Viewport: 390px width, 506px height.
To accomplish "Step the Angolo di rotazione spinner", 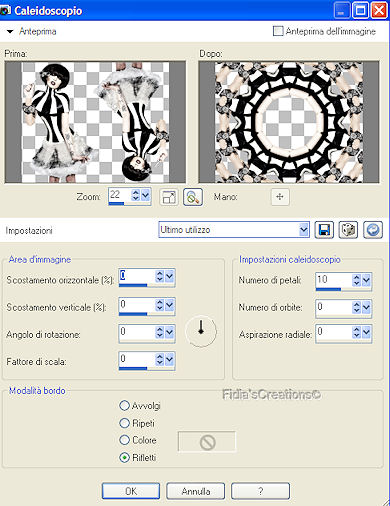I will 160,332.
